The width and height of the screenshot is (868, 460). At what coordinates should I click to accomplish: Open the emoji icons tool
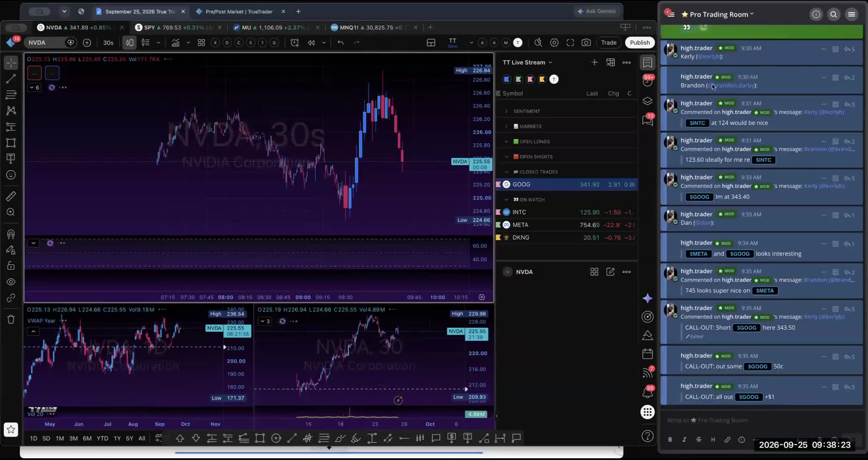click(x=11, y=175)
